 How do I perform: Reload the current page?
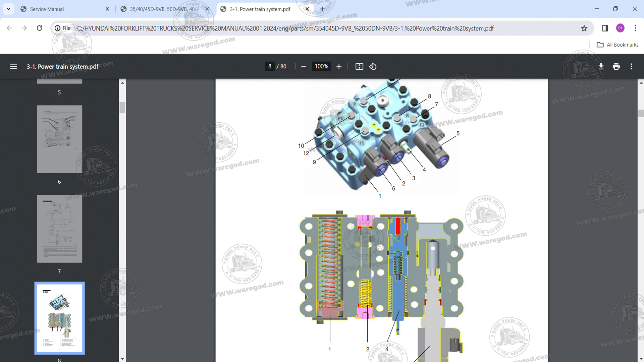tap(40, 28)
